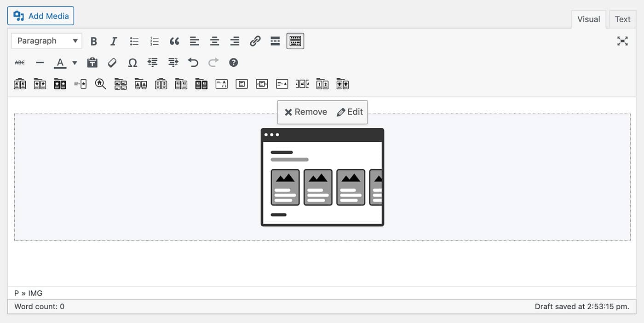This screenshot has width=644, height=323.
Task: Toggle italic formatting
Action: [x=114, y=41]
